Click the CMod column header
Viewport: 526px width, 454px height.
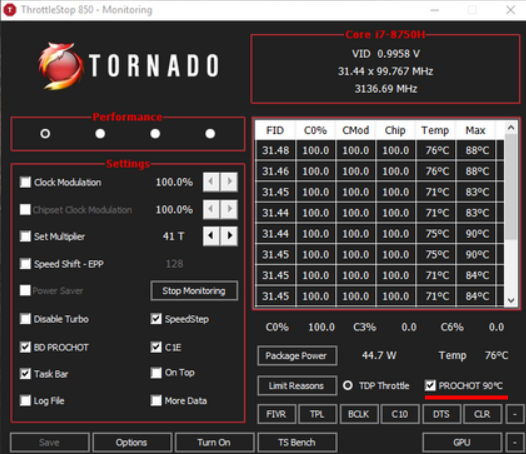coord(355,130)
